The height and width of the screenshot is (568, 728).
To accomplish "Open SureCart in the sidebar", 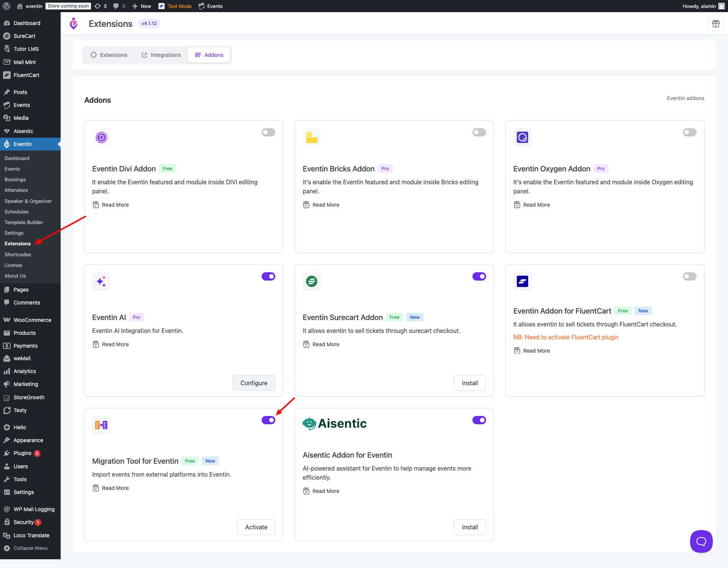I will click(x=30, y=36).
